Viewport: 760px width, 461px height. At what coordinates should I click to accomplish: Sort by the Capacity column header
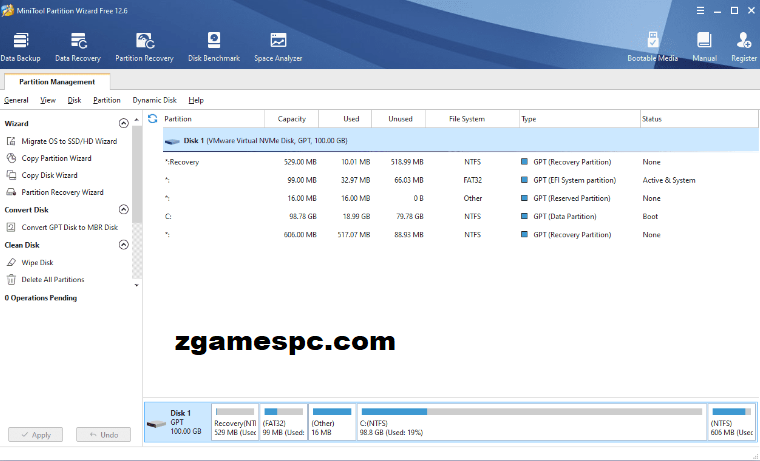click(x=292, y=119)
